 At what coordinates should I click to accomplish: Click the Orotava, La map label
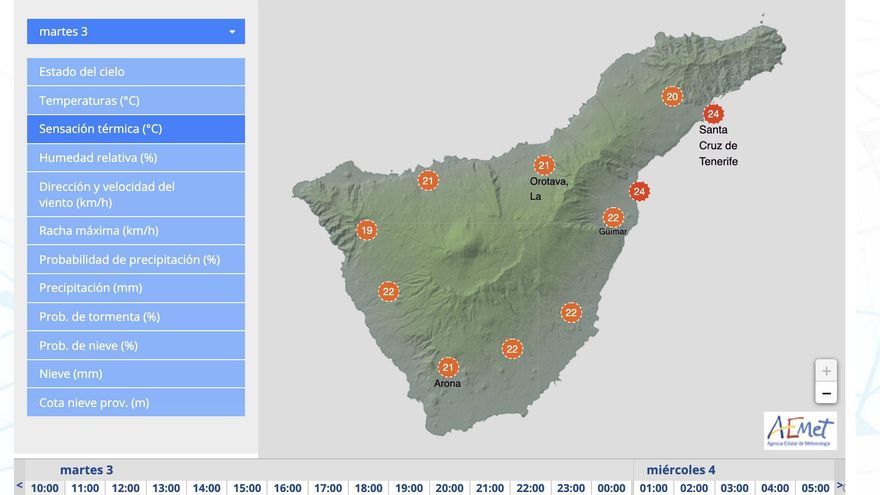(549, 189)
